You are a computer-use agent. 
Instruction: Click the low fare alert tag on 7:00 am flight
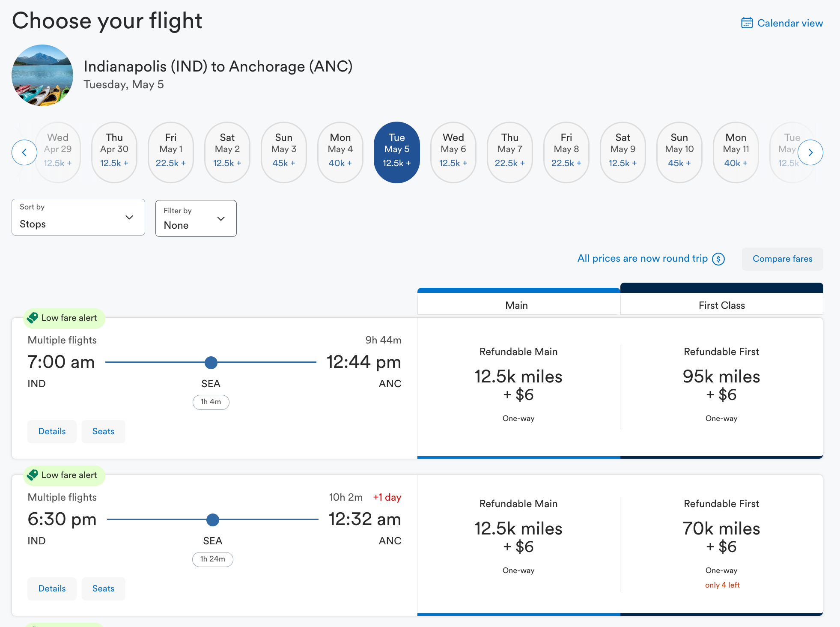pos(64,318)
